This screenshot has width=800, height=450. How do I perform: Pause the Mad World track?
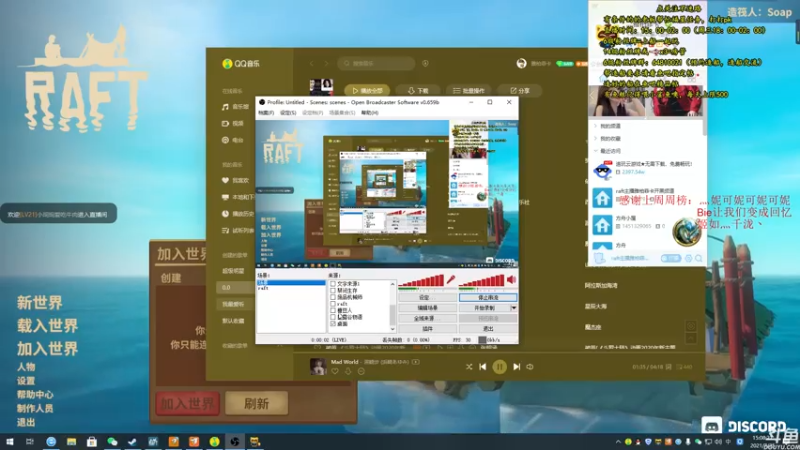499,366
